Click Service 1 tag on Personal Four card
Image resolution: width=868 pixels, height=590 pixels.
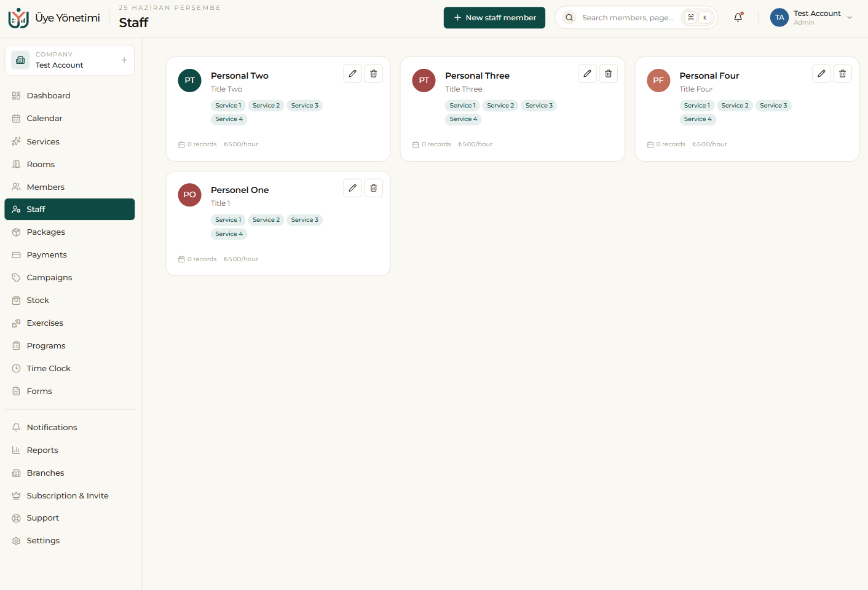696,106
